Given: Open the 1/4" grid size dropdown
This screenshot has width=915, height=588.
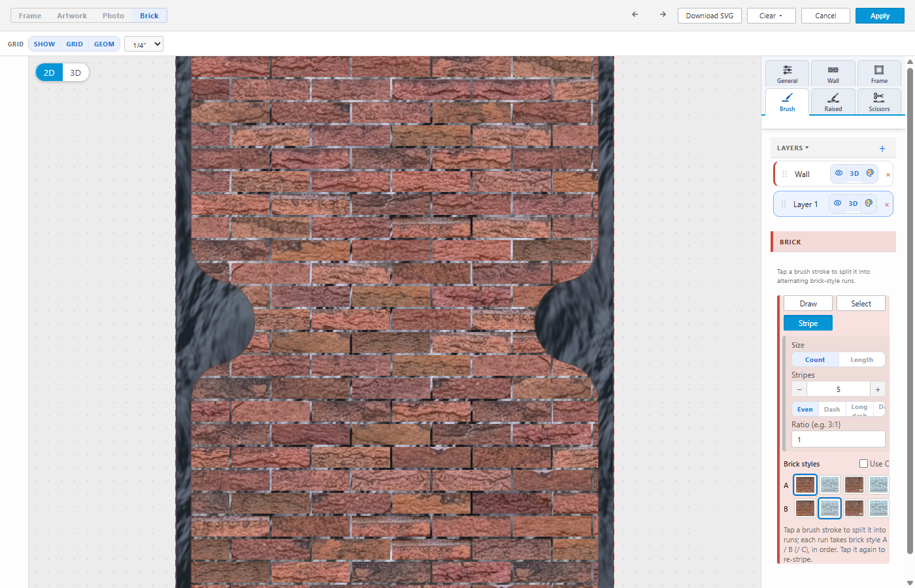Looking at the screenshot, I should (144, 44).
